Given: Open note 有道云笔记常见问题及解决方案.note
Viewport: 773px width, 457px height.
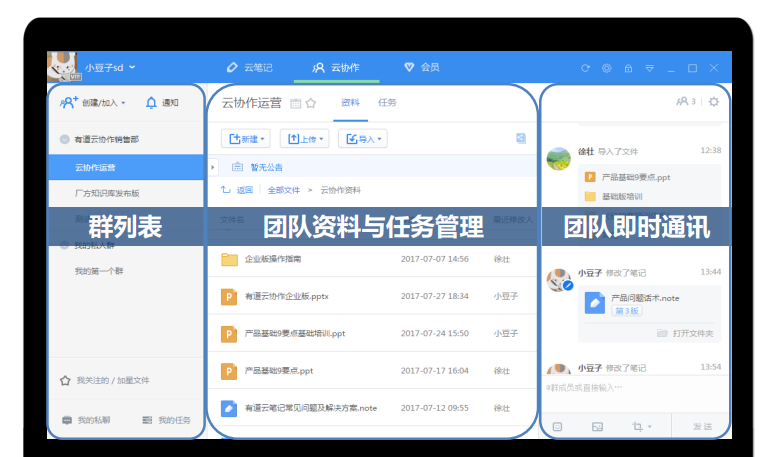Looking at the screenshot, I should point(311,408).
